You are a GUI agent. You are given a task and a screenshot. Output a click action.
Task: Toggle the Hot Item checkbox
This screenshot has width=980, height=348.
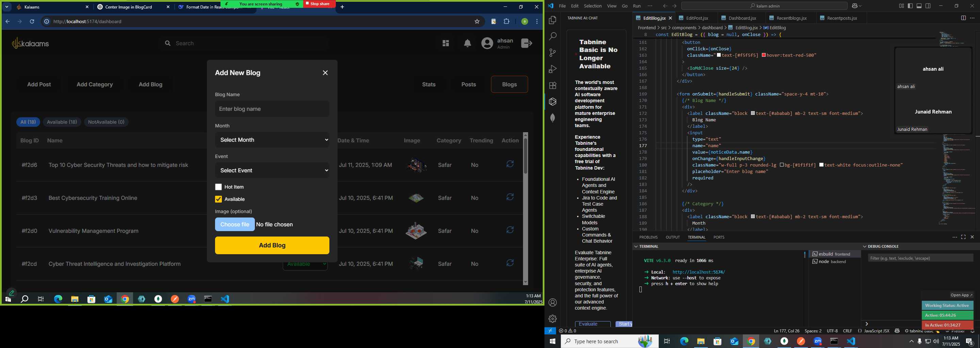click(218, 187)
